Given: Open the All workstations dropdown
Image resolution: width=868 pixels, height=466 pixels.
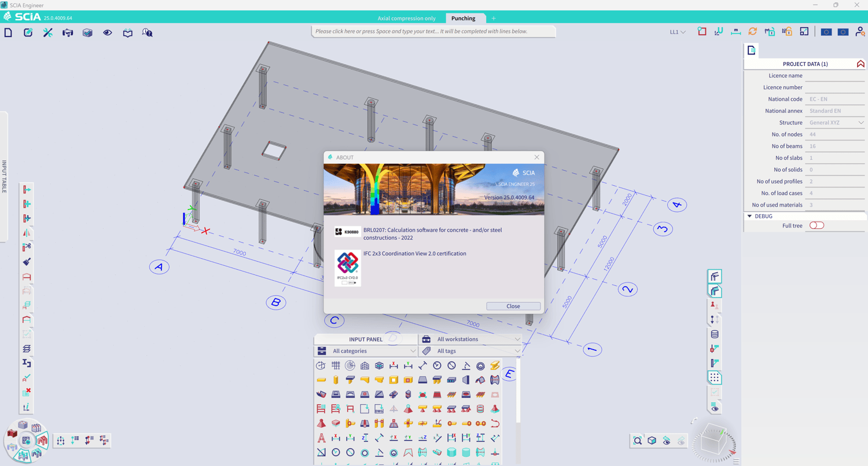Looking at the screenshot, I should click(x=470, y=339).
